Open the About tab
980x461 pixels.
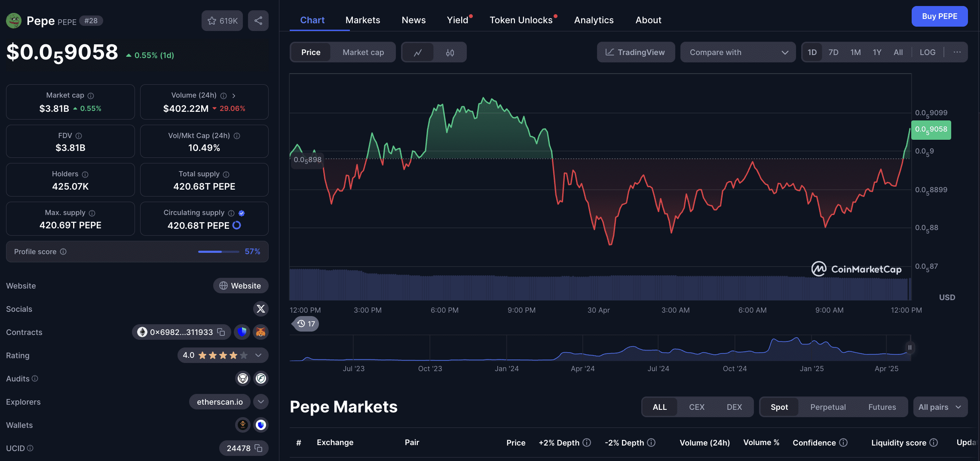[x=648, y=20]
